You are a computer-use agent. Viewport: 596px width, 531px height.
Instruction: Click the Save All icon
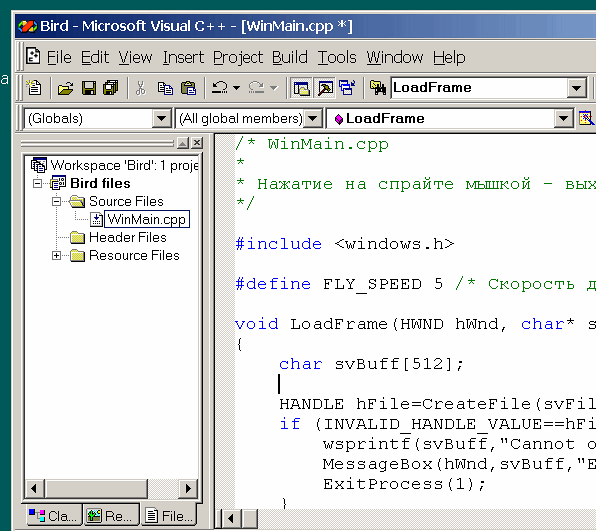(111, 88)
